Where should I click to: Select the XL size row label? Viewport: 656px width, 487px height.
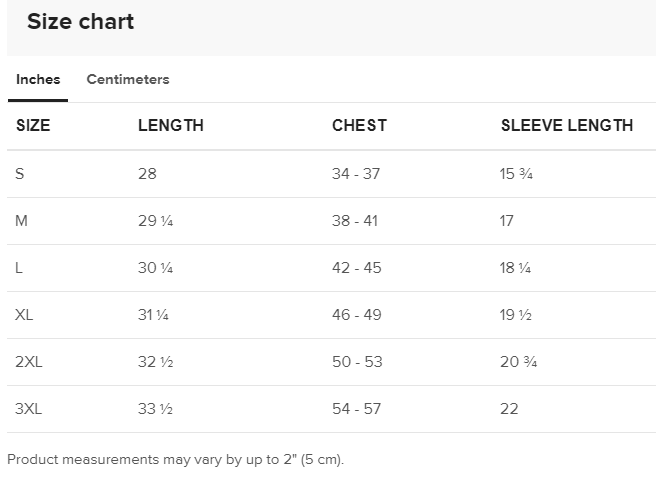click(25, 315)
